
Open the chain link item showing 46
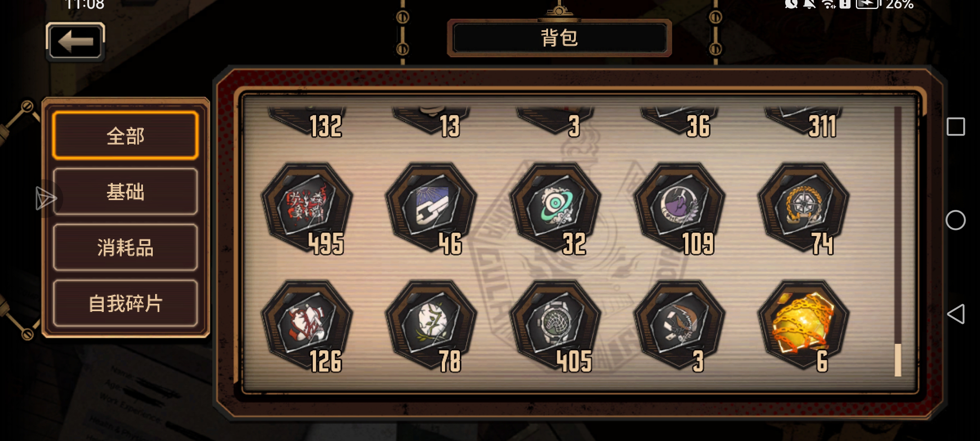pos(431,208)
